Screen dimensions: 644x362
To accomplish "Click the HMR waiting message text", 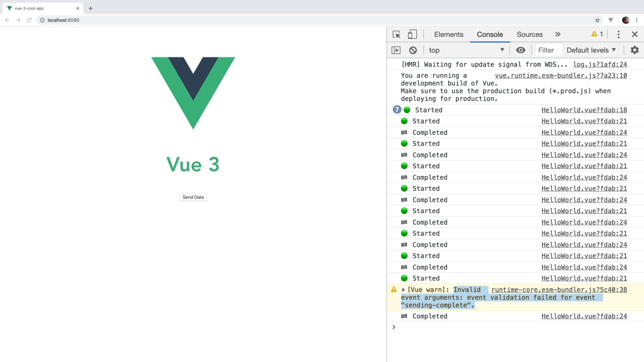I will tap(485, 64).
